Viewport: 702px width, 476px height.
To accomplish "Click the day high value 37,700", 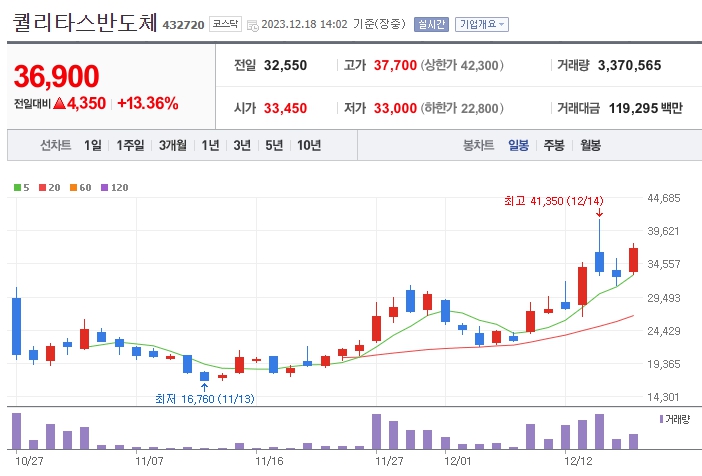I will click(x=395, y=65).
